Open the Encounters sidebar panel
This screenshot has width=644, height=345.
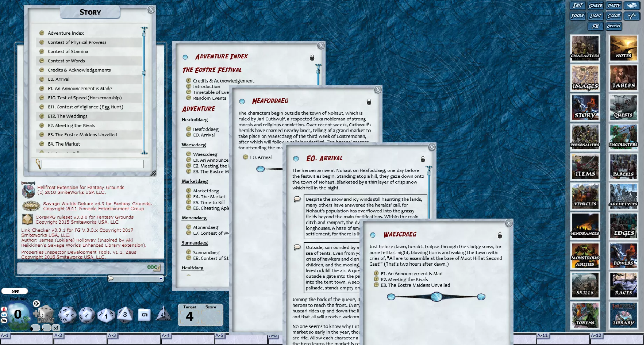point(623,137)
